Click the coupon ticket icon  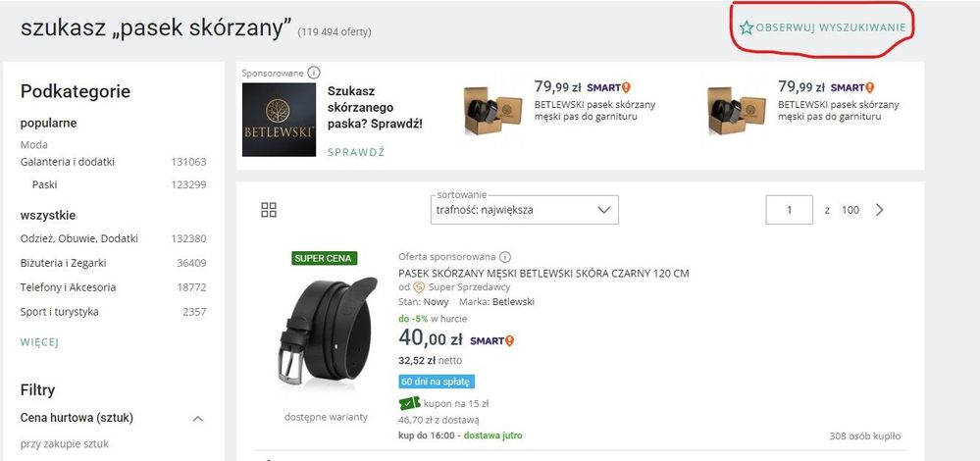coord(409,403)
